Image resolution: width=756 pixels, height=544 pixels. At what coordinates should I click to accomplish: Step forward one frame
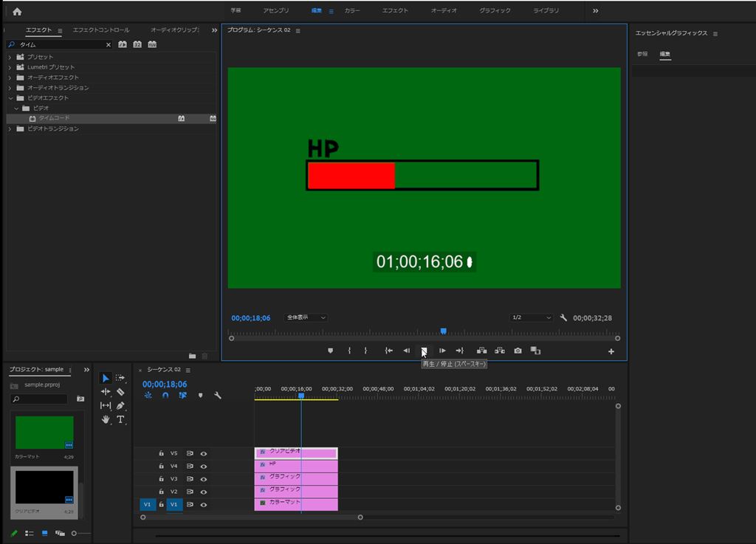point(442,351)
